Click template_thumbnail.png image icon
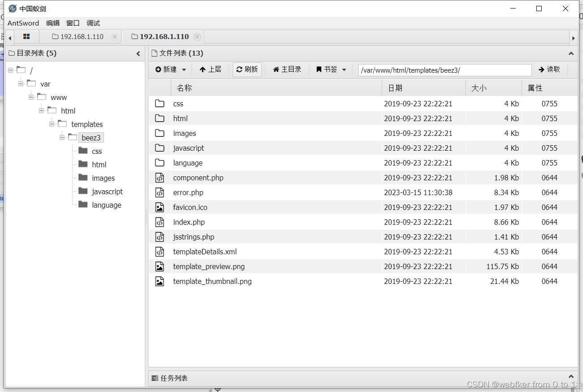Image resolution: width=583 pixels, height=392 pixels. pos(160,281)
